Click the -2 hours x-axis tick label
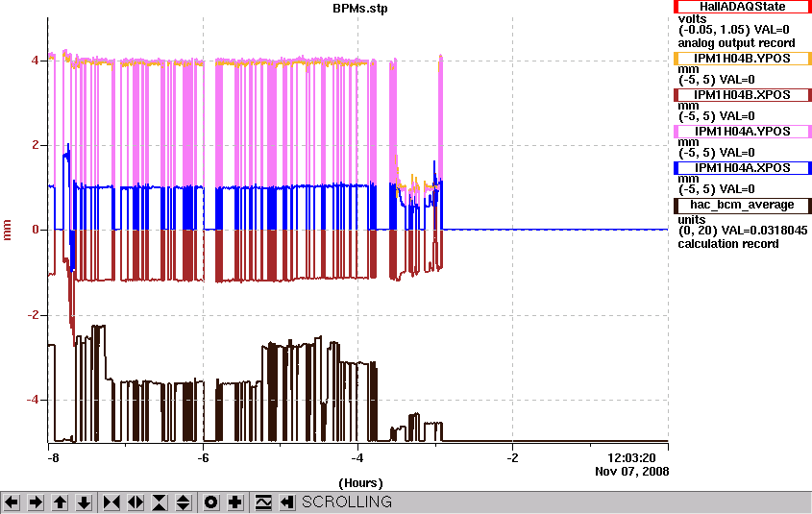The image size is (812, 514). pos(512,458)
